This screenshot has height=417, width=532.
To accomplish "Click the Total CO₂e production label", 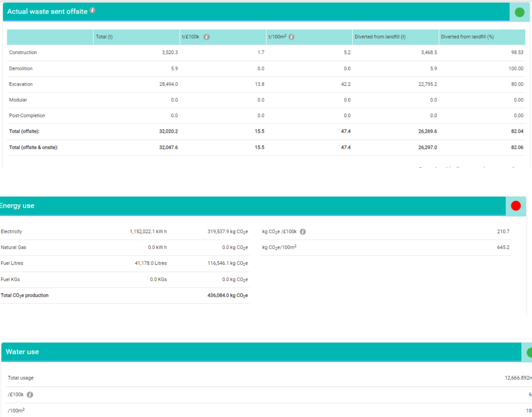I will [25, 295].
